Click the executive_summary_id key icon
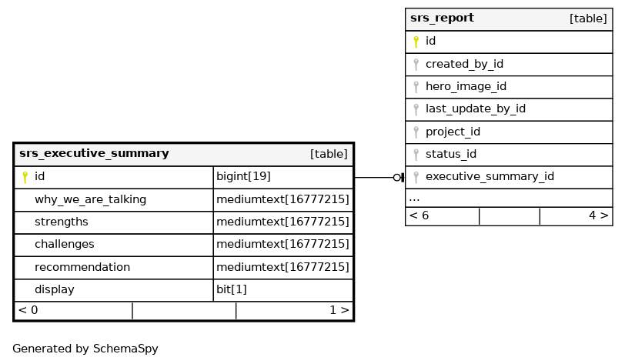The image size is (625, 364). tap(416, 177)
